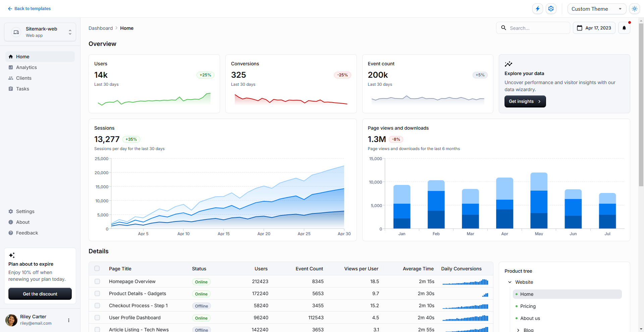Image resolution: width=644 pixels, height=332 pixels.
Task: Click the Clients people icon in sidebar
Action: (x=11, y=78)
